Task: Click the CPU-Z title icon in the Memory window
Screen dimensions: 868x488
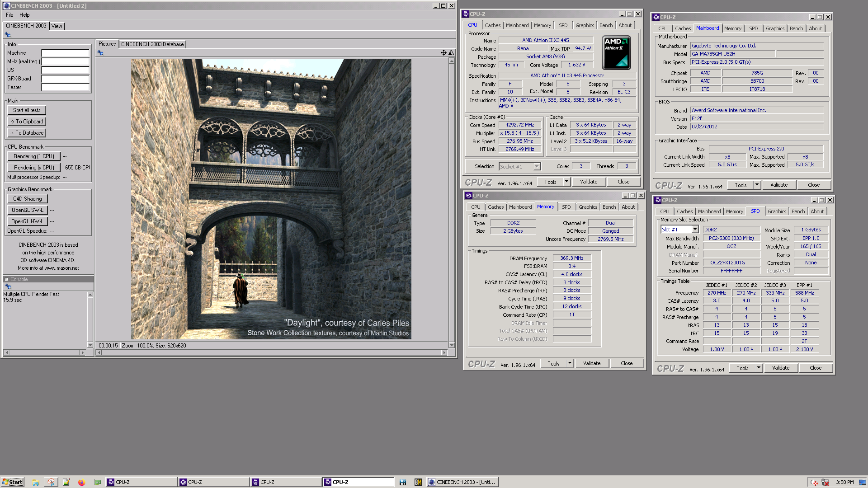Action: tap(469, 196)
